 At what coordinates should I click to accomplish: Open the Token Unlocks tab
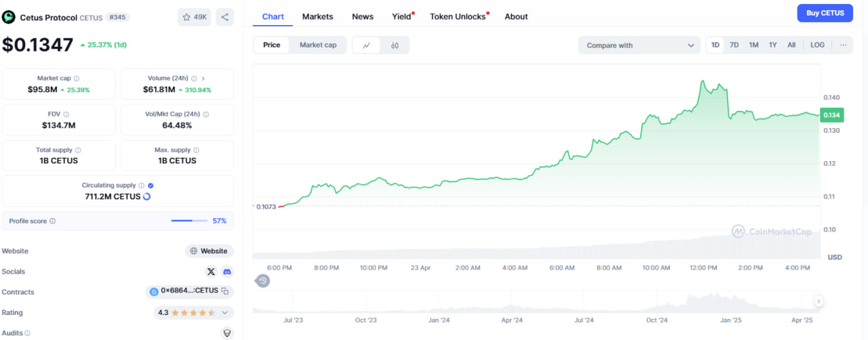click(x=458, y=16)
